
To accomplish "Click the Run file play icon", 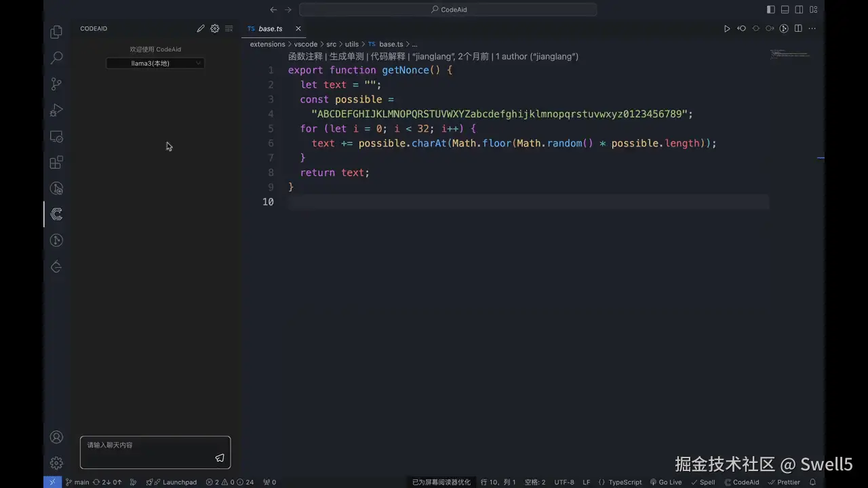I will [727, 28].
